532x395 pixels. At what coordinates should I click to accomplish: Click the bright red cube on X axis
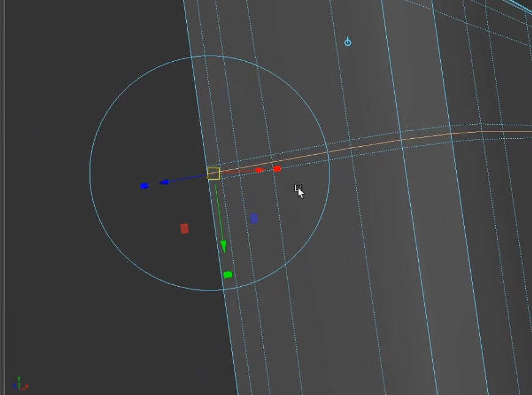point(277,169)
